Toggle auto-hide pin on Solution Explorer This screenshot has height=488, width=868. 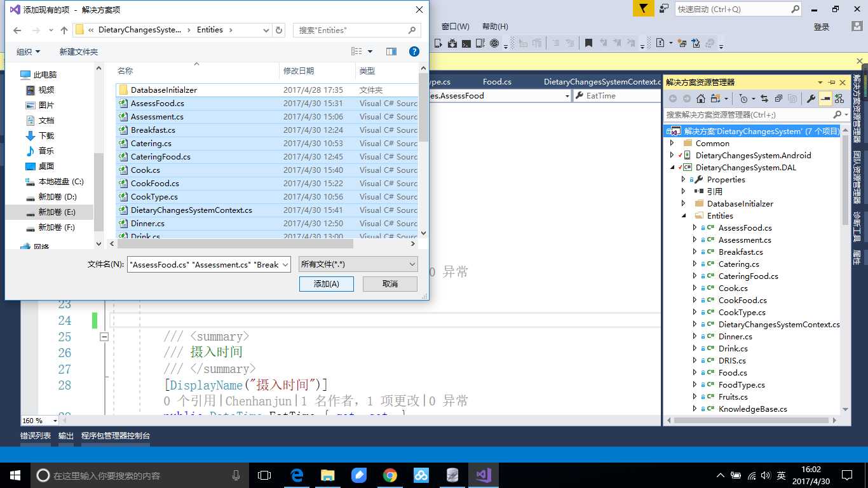(x=832, y=83)
